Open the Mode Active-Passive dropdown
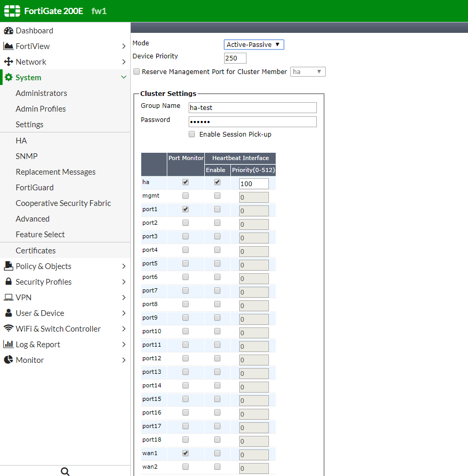The image size is (468, 476). point(254,45)
